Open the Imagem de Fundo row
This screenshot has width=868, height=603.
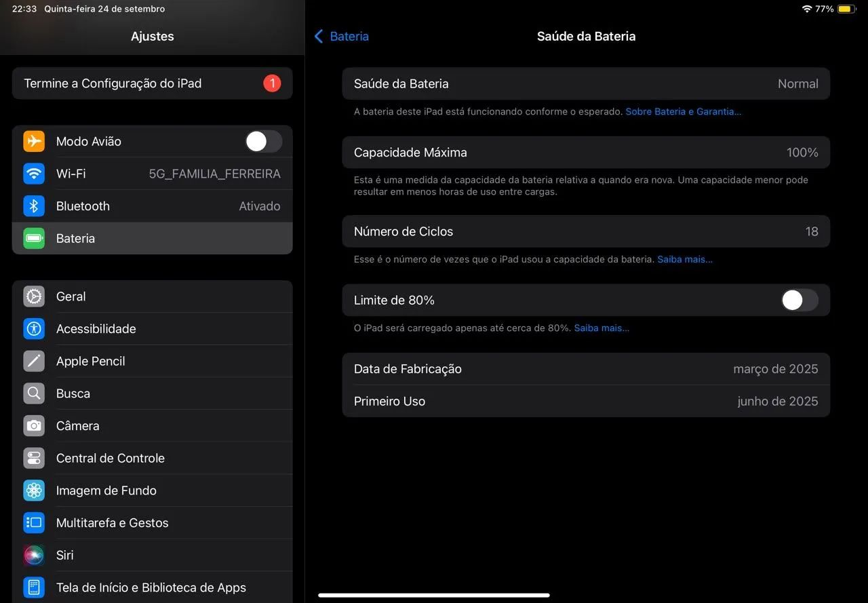click(x=153, y=490)
